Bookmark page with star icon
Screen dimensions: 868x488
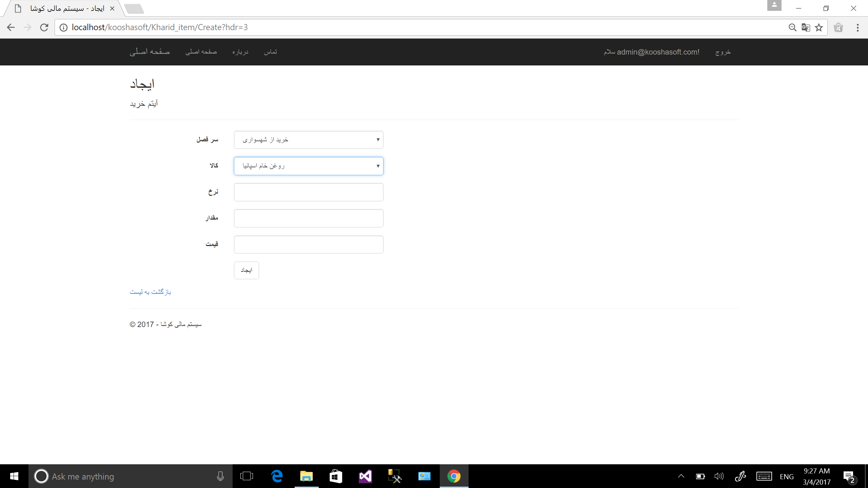click(819, 27)
